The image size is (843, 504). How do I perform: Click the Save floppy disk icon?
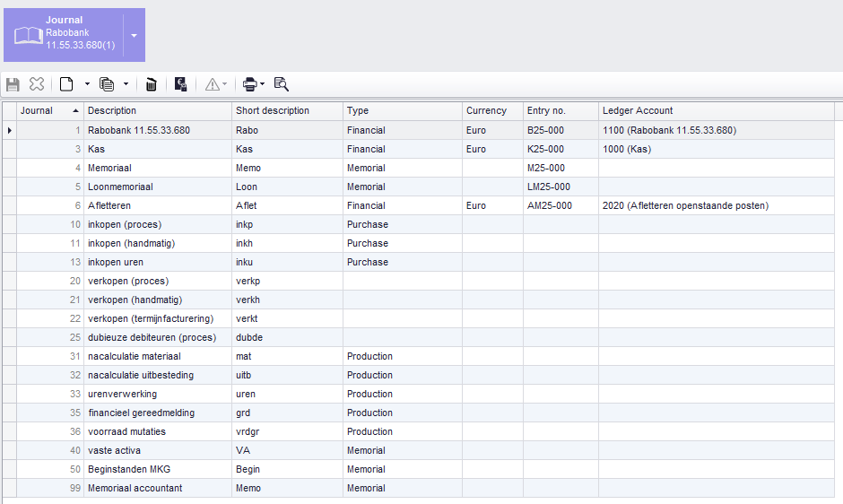click(13, 84)
